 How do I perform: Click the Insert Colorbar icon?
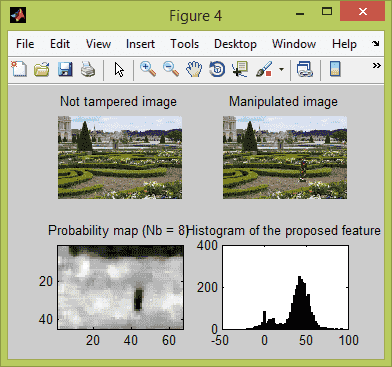click(x=335, y=69)
